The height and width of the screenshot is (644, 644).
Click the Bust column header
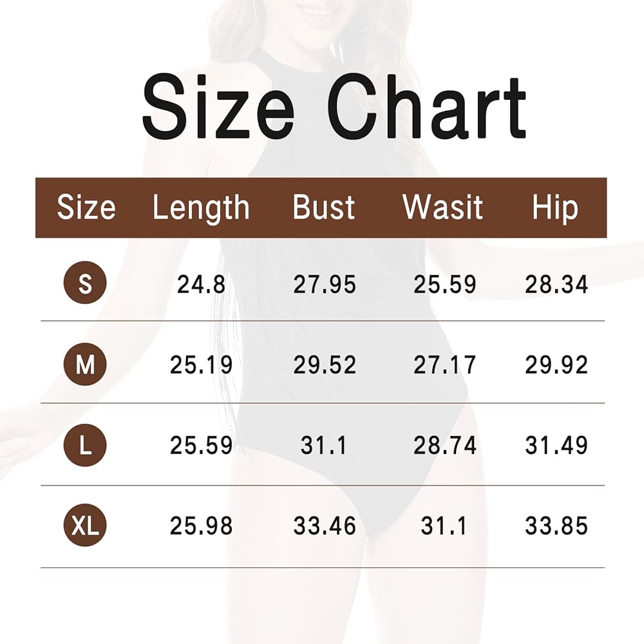click(x=324, y=207)
